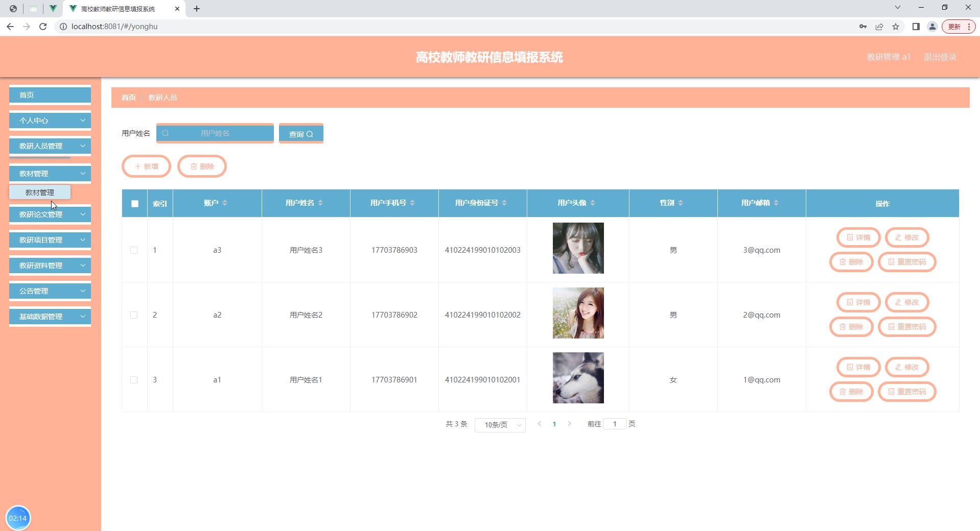Click the browser 更新 button
This screenshot has height=531, width=980.
click(959, 27)
